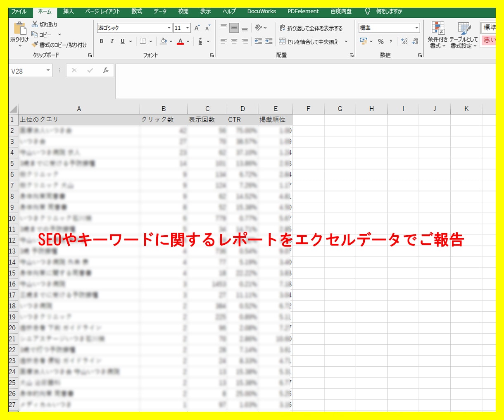Switch to the DocuWorks tab

tap(262, 12)
